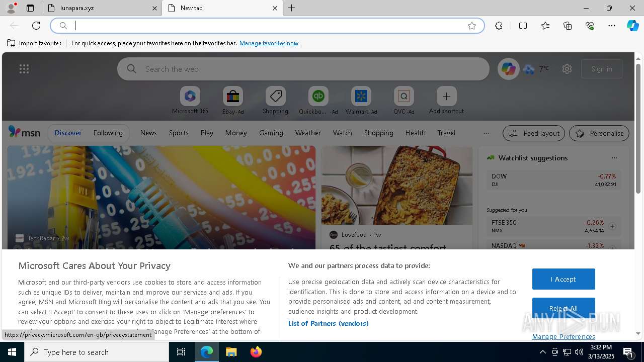This screenshot has width=644, height=362.
Task: Open page settings gear icon
Action: [567, 69]
